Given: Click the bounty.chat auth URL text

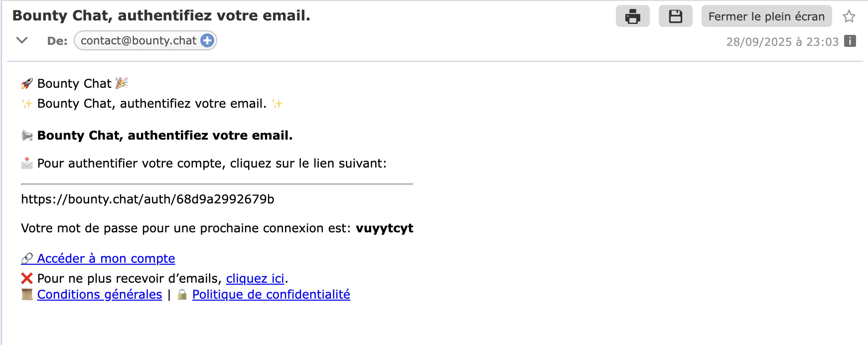Looking at the screenshot, I should [x=147, y=199].
